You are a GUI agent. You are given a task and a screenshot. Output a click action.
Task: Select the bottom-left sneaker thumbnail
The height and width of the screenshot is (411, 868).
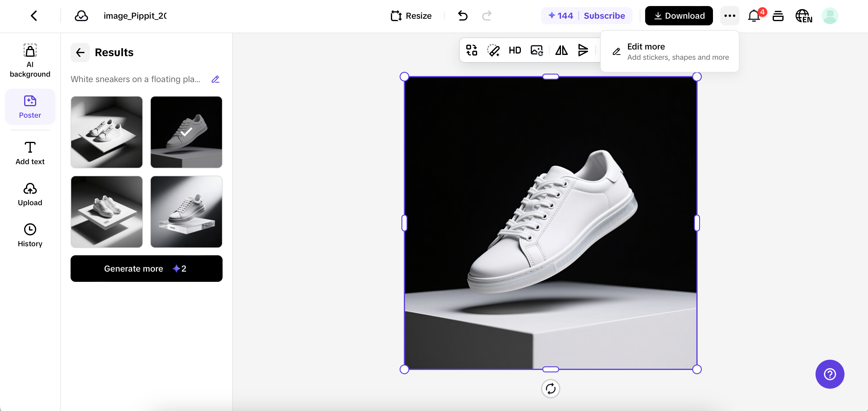tap(106, 212)
